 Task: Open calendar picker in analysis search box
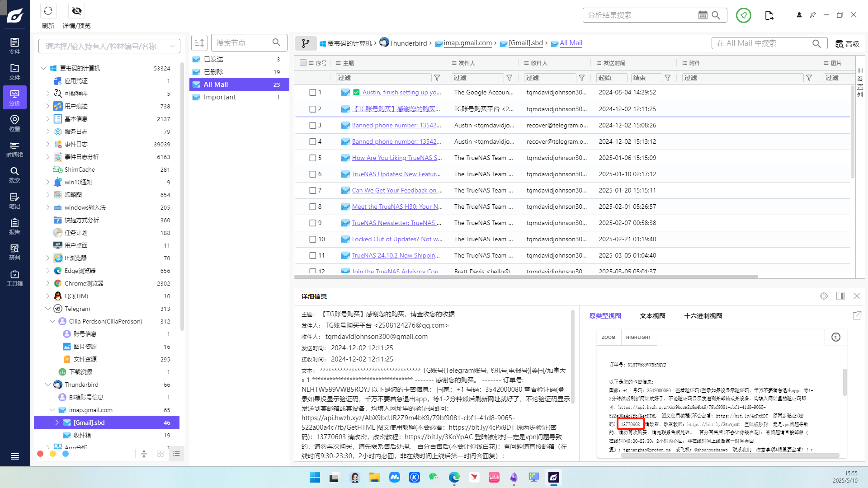tap(703, 15)
